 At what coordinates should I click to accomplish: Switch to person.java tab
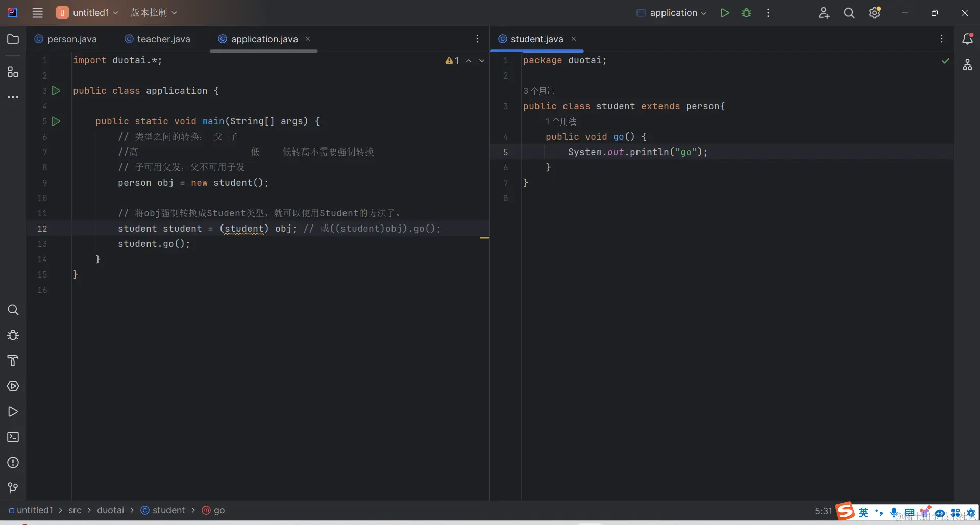(66, 39)
